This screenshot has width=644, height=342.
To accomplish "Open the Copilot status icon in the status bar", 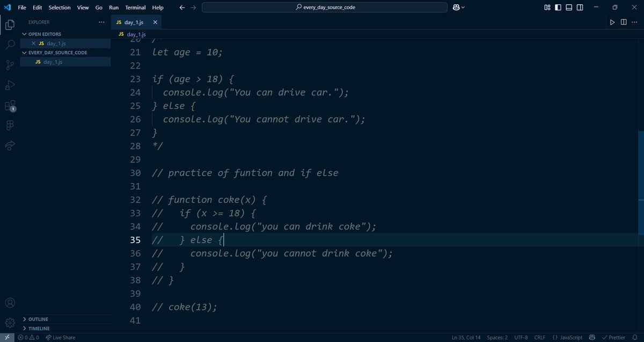I will point(592,337).
